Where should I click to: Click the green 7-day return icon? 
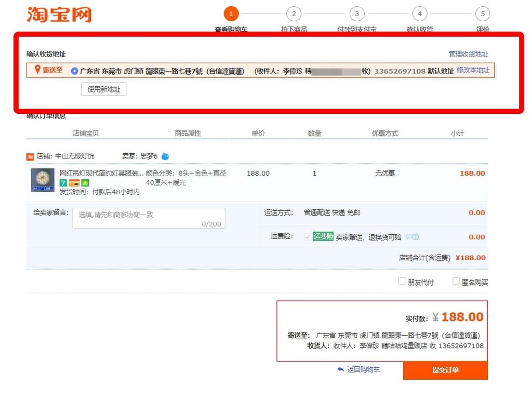tap(63, 183)
